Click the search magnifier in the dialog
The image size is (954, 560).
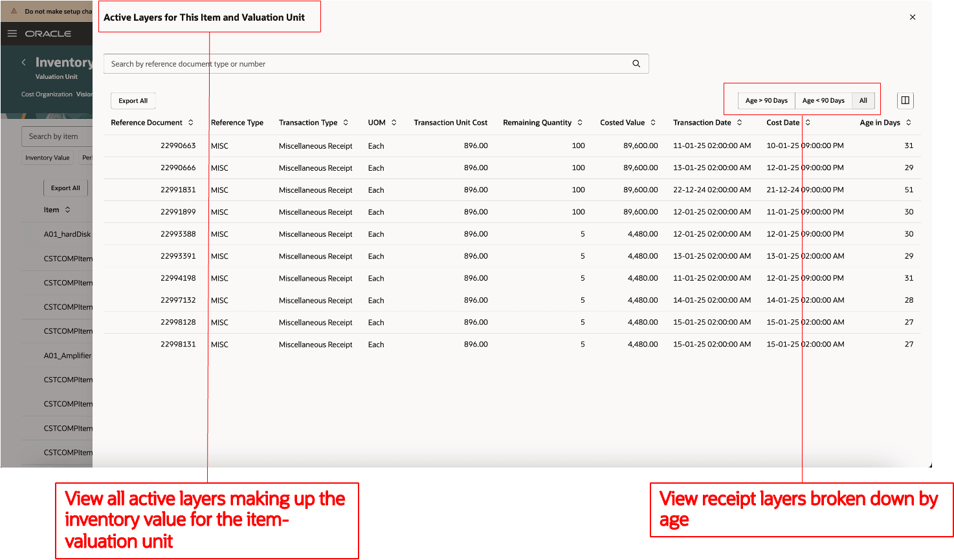click(636, 63)
